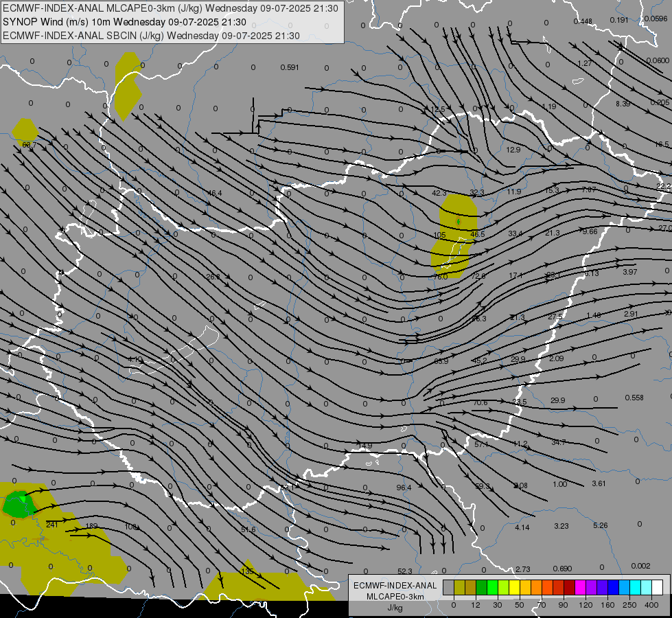
Task: Click the legend tick label 250
Action: 629,605
